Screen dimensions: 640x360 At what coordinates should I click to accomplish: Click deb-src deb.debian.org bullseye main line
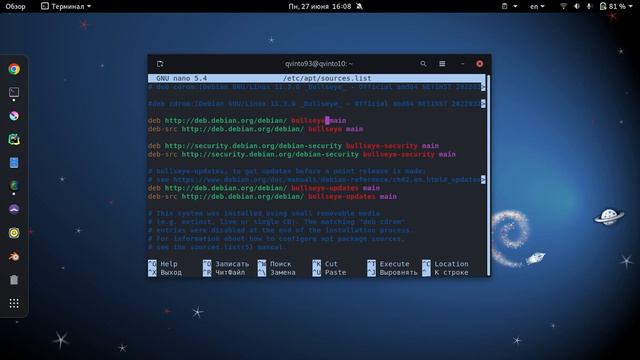click(256, 129)
